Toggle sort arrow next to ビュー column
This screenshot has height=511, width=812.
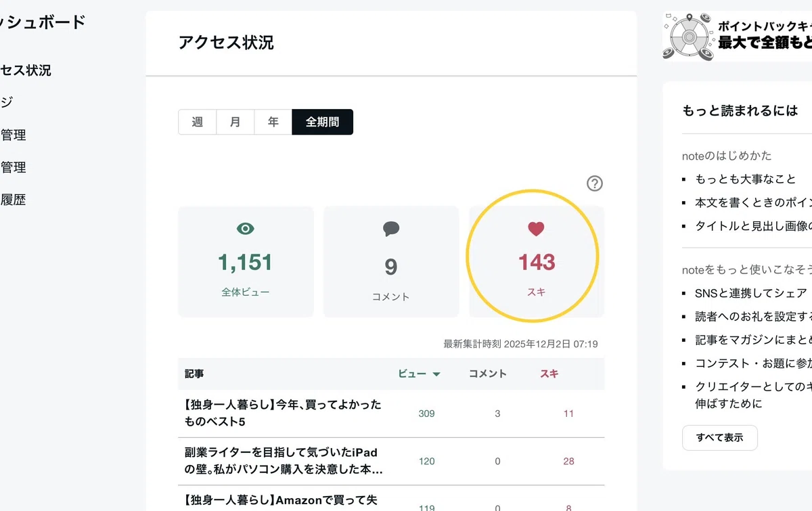tap(436, 374)
